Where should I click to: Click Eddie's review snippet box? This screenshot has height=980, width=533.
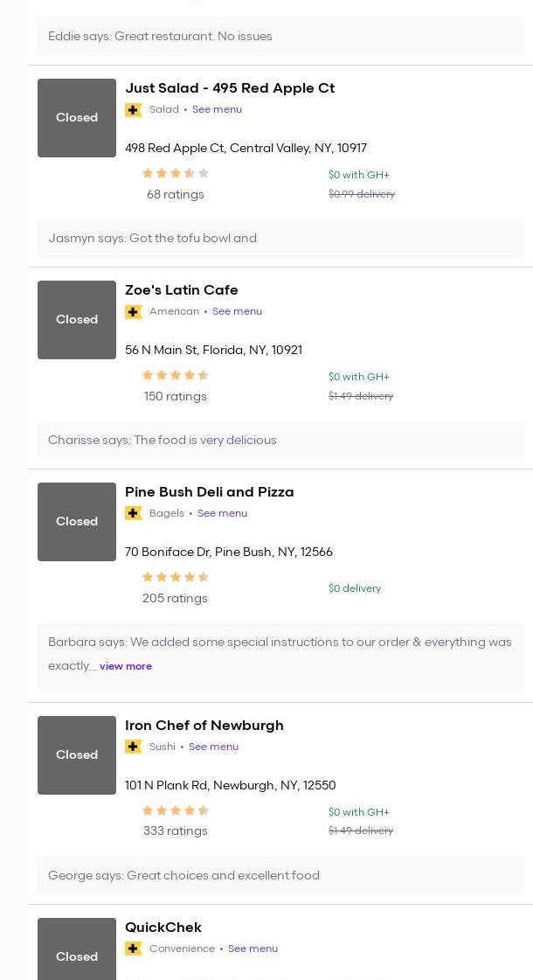click(280, 37)
